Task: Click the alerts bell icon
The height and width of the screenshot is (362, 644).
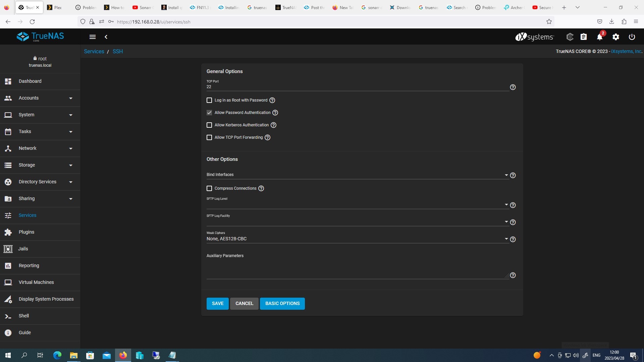Action: point(599,37)
